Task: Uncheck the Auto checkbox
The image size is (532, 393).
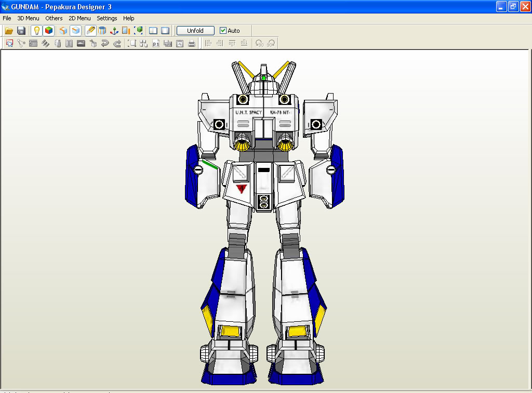Action: click(223, 31)
